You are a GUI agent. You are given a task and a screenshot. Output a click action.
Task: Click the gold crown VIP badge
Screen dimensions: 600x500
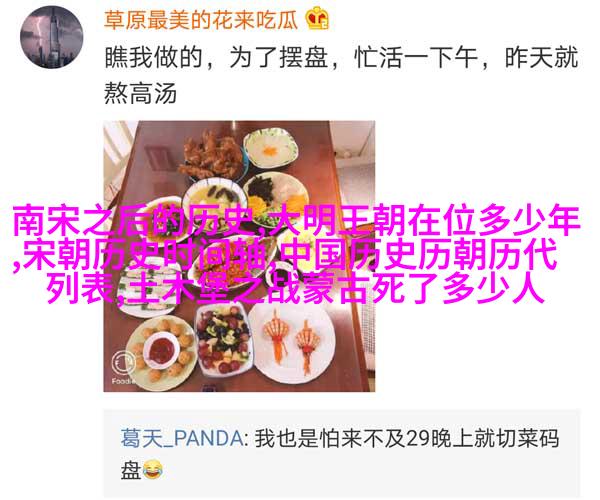[317, 18]
